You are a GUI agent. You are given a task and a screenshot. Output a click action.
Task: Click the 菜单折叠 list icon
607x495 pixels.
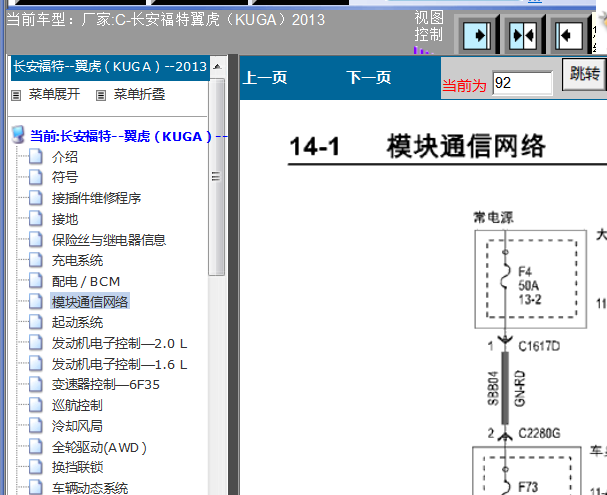pyautogui.click(x=101, y=95)
